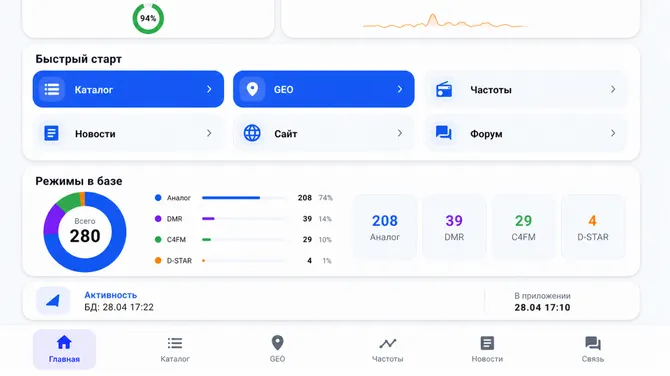Open the Каталог list icon in quick start
This screenshot has width=670, height=376.
click(x=52, y=89)
